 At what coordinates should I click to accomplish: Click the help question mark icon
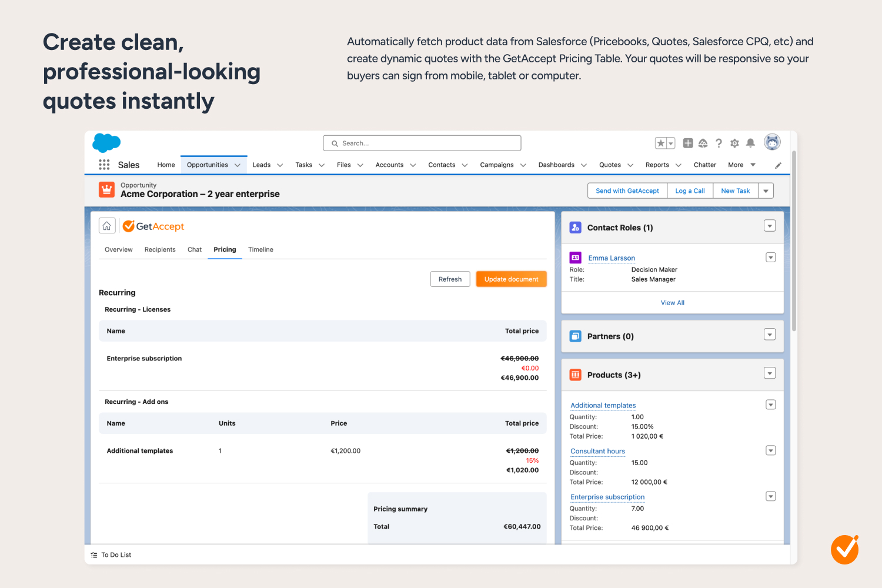click(x=719, y=143)
